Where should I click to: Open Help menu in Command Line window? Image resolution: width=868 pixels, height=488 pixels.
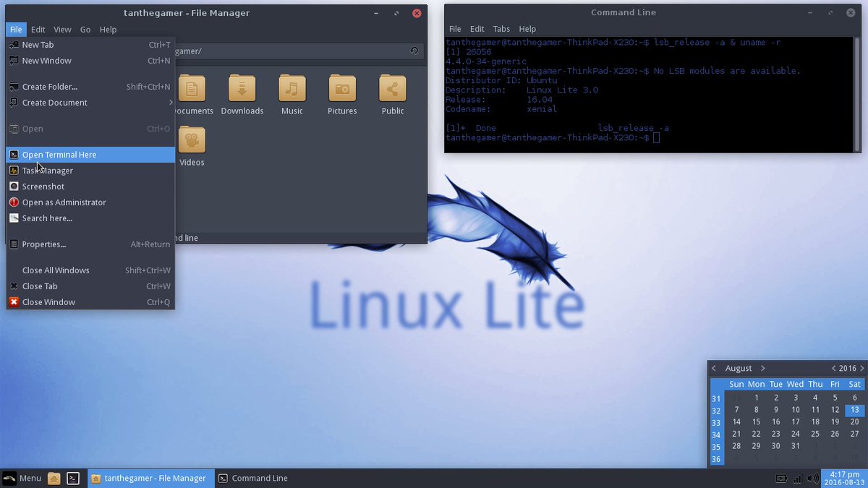click(527, 29)
